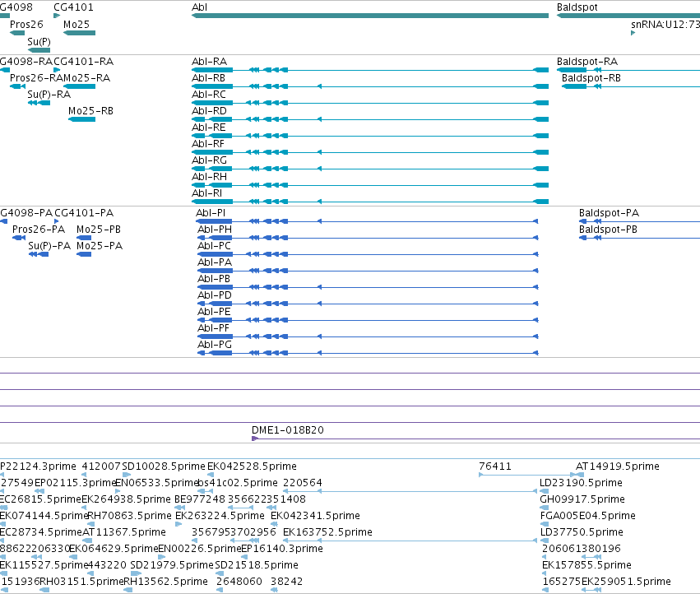
Task: Click the snRNA:U12:73 gene label
Action: pos(665,24)
